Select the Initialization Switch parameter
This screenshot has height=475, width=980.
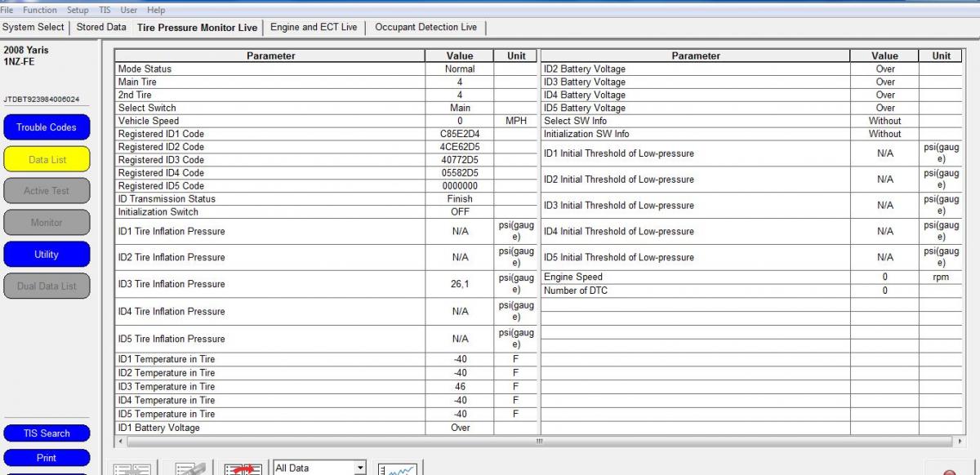[269, 212]
